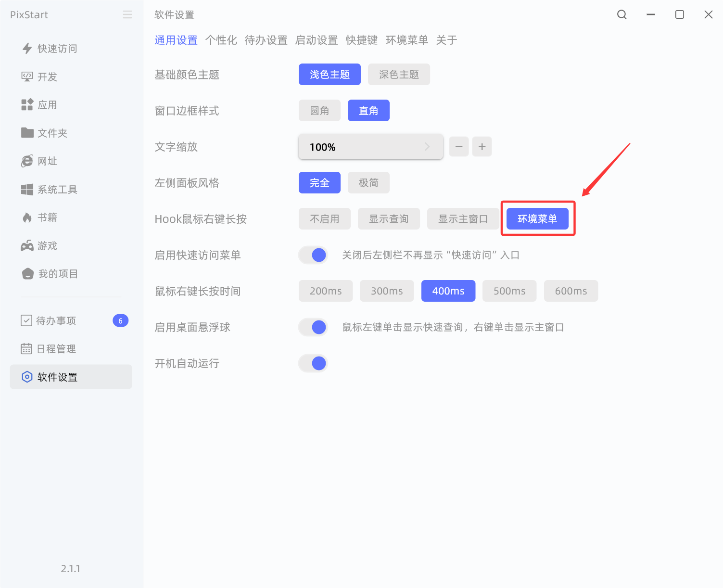The height and width of the screenshot is (588, 723).
Task: Open search with the magnifier icon
Action: coord(622,14)
